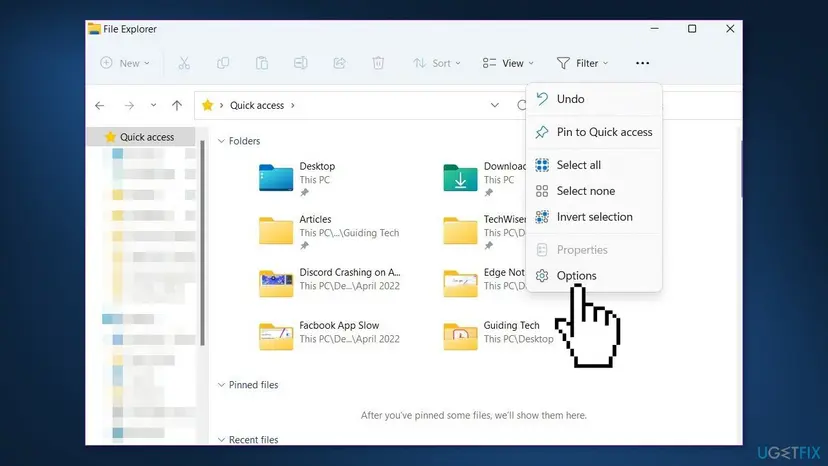The width and height of the screenshot is (828, 466).
Task: Go back with the left arrow
Action: click(100, 106)
